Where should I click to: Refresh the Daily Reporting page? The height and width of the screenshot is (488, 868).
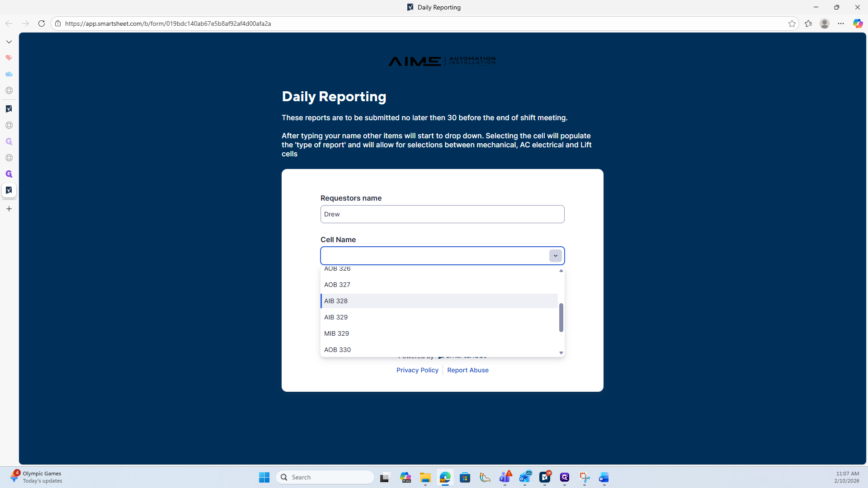pos(41,23)
